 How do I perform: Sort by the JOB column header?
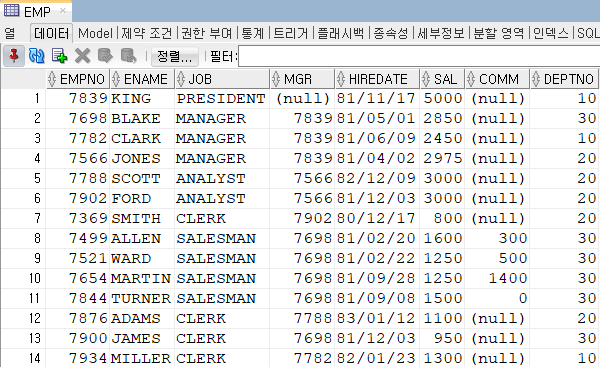(222, 79)
